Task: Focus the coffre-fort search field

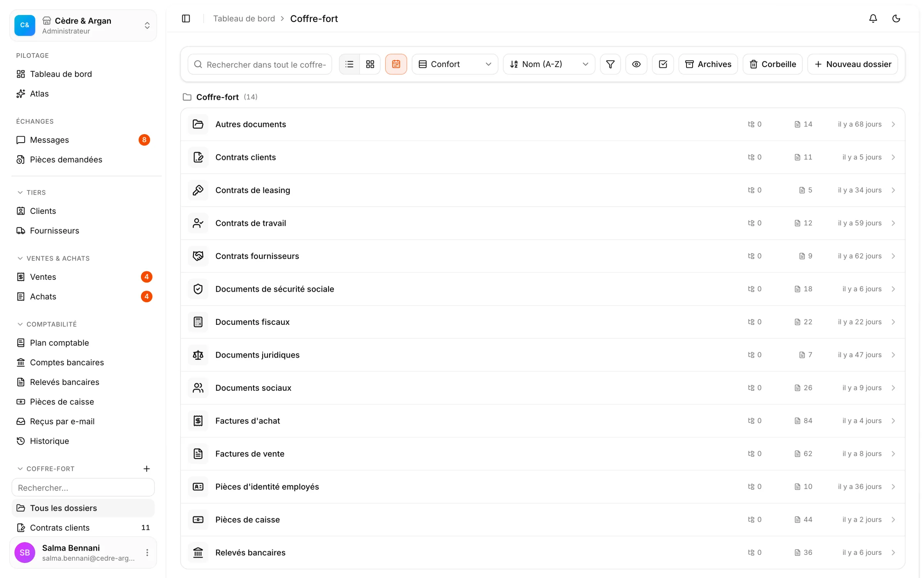Action: 260,64
